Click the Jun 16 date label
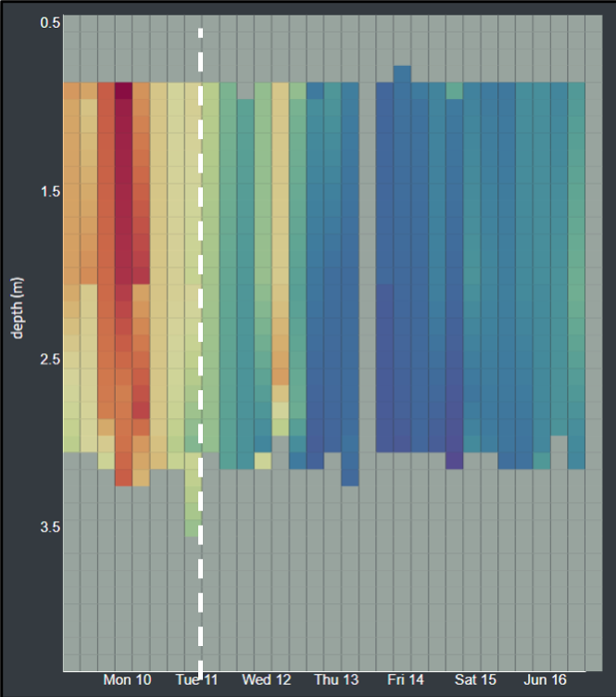The height and width of the screenshot is (697, 616). click(545, 680)
